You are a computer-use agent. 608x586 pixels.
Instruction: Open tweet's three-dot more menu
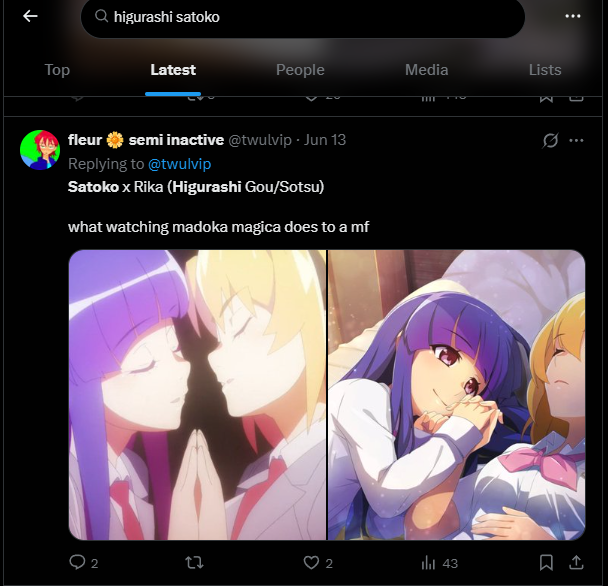pos(576,140)
